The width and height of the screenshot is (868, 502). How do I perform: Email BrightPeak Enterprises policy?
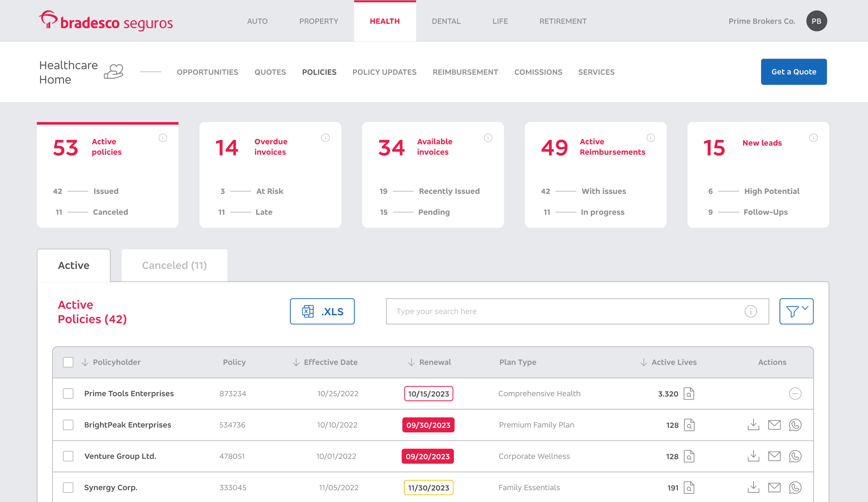774,425
